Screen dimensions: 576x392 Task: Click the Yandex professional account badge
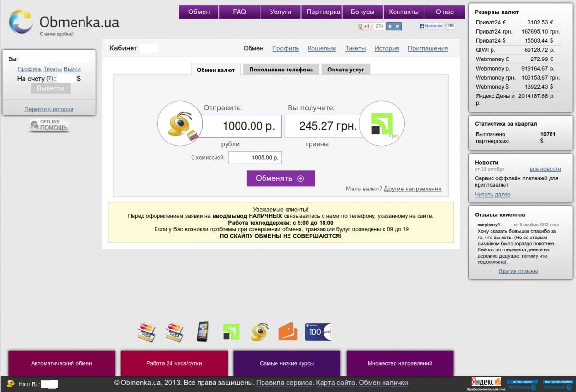click(x=486, y=383)
